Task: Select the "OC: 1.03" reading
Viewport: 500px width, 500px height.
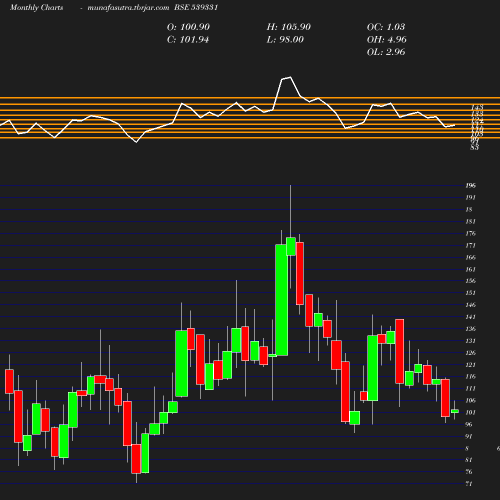Action: 386,27
